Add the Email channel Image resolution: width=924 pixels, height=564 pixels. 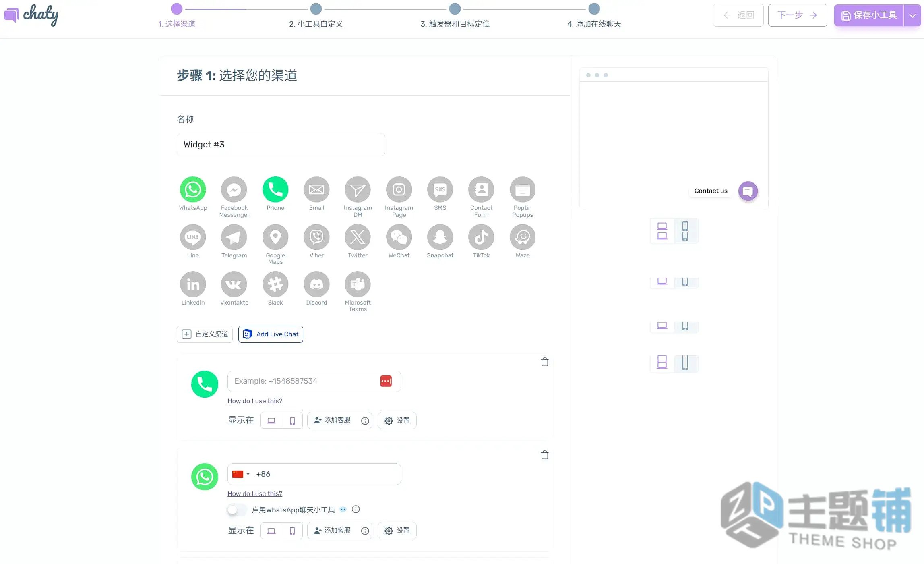click(x=316, y=189)
